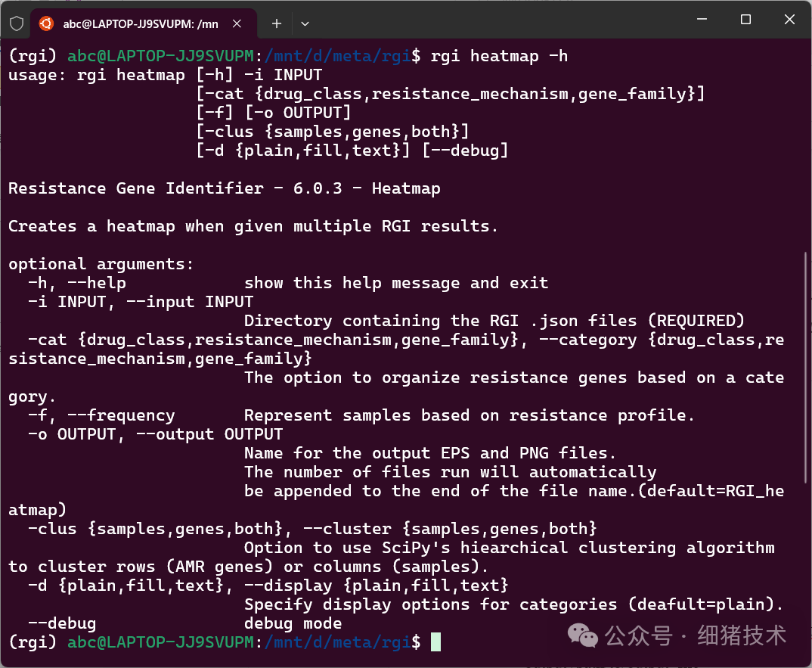The width and height of the screenshot is (812, 668).
Task: Click the shield icon in the title bar
Action: tap(15, 23)
